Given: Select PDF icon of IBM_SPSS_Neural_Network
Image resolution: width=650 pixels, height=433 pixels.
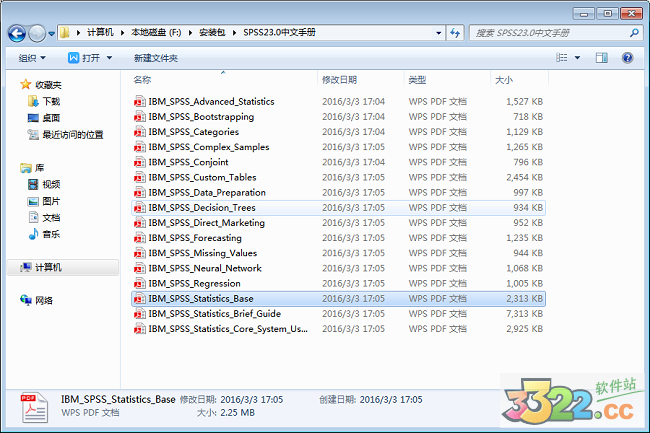Looking at the screenshot, I should coord(140,268).
